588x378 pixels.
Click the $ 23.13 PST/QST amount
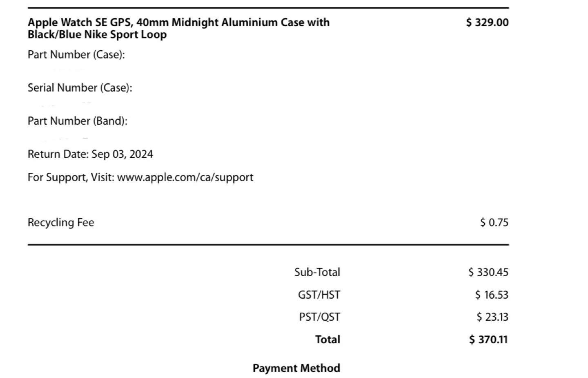pos(492,317)
